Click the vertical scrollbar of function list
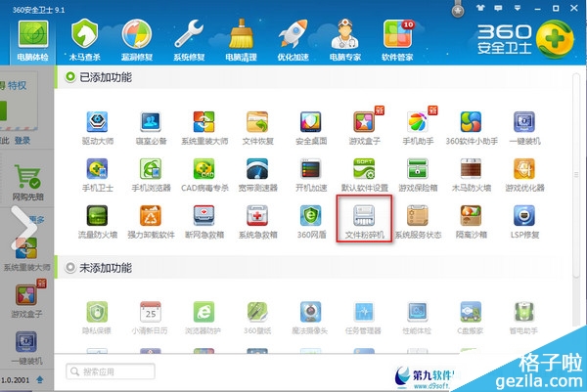The width and height of the screenshot is (587, 392). pyautogui.click(x=576, y=175)
